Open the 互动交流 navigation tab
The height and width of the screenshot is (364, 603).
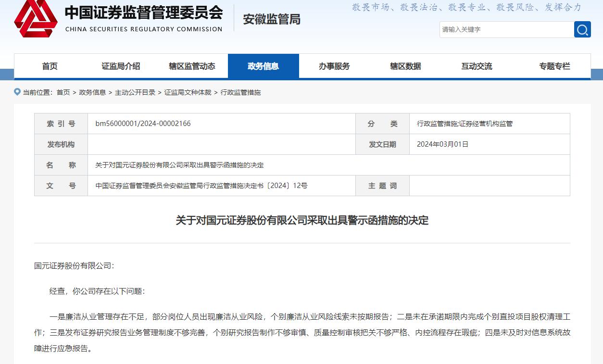click(x=477, y=66)
